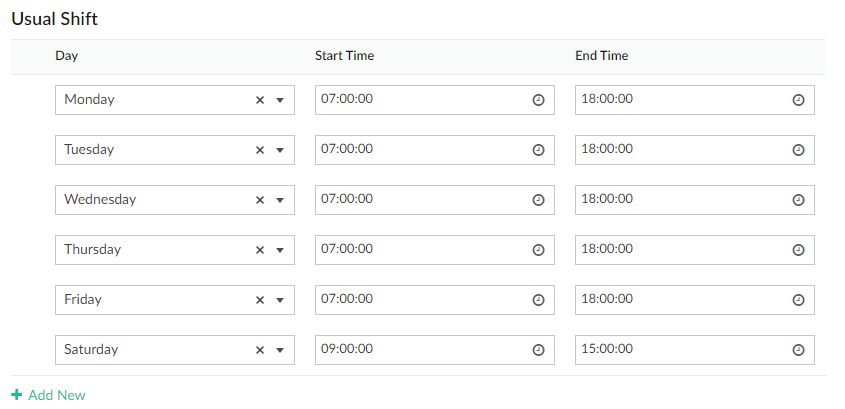Click clock icon in Tuesday End Time
Viewport: 845px width, 409px height.
(x=798, y=150)
